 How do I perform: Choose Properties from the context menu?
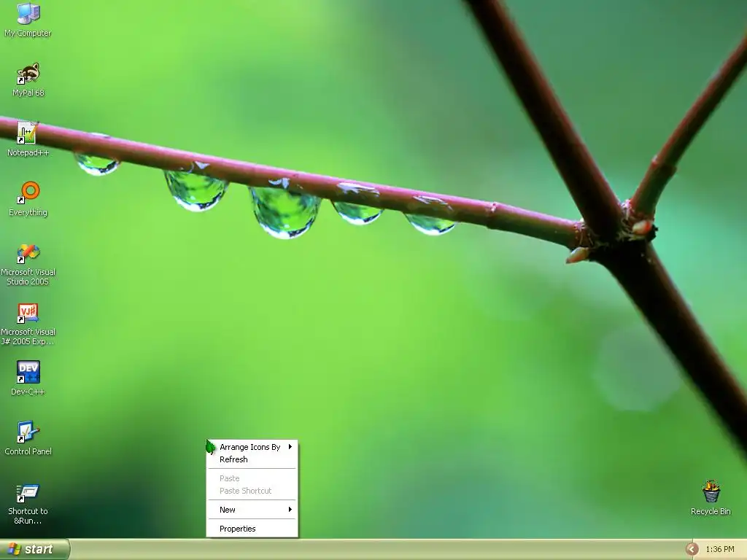tap(252, 529)
